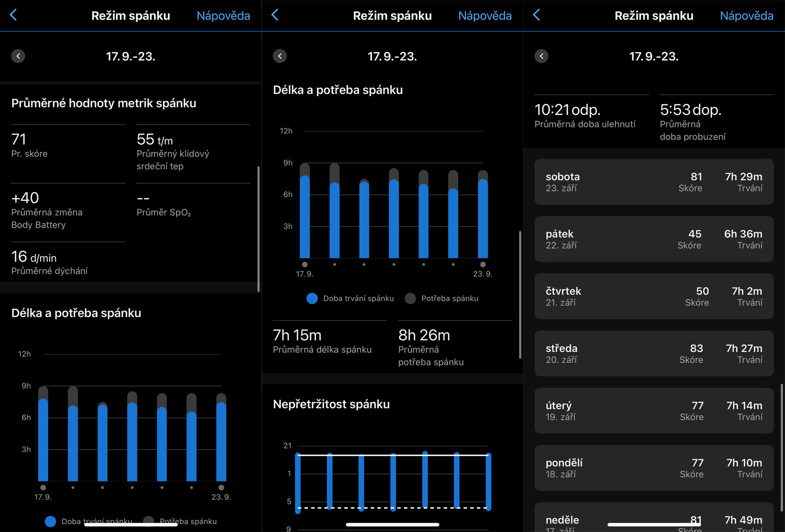Viewport: 785px width, 532px height.
Task: Open the pátek 22. září sleep entry
Action: 654,239
